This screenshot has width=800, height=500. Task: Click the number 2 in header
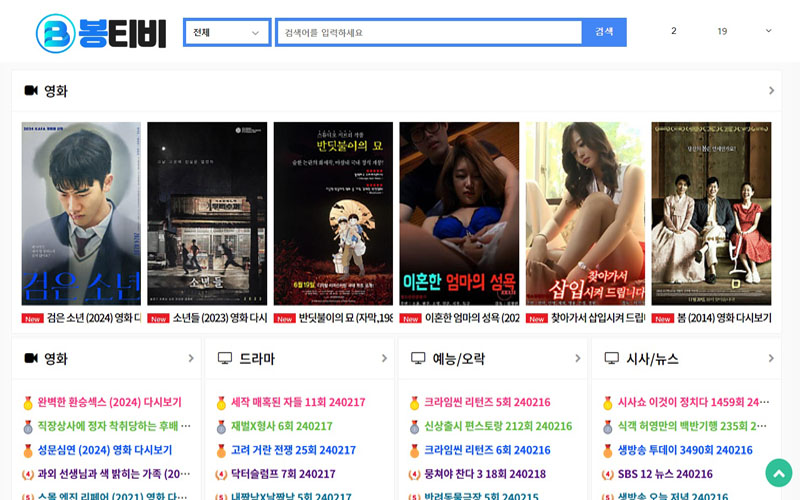coord(673,31)
